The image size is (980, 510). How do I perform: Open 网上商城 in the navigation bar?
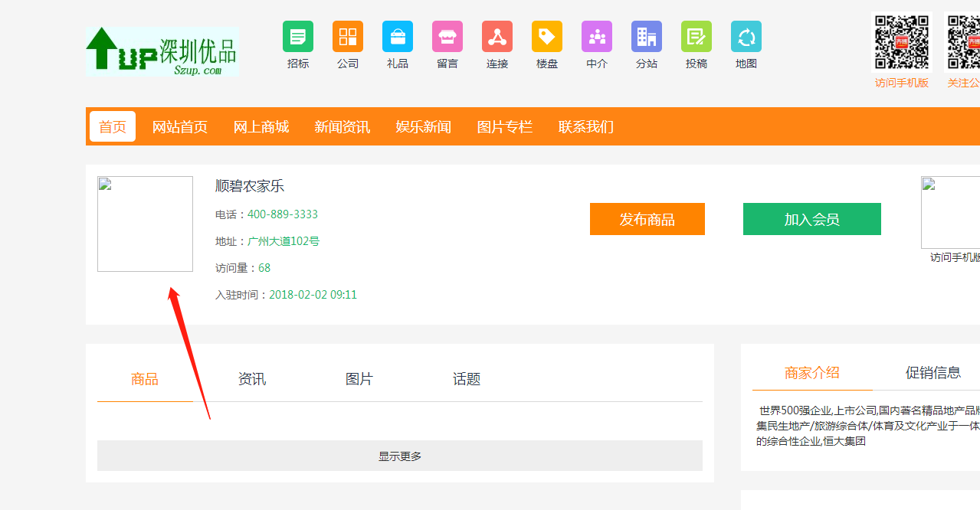pos(261,126)
